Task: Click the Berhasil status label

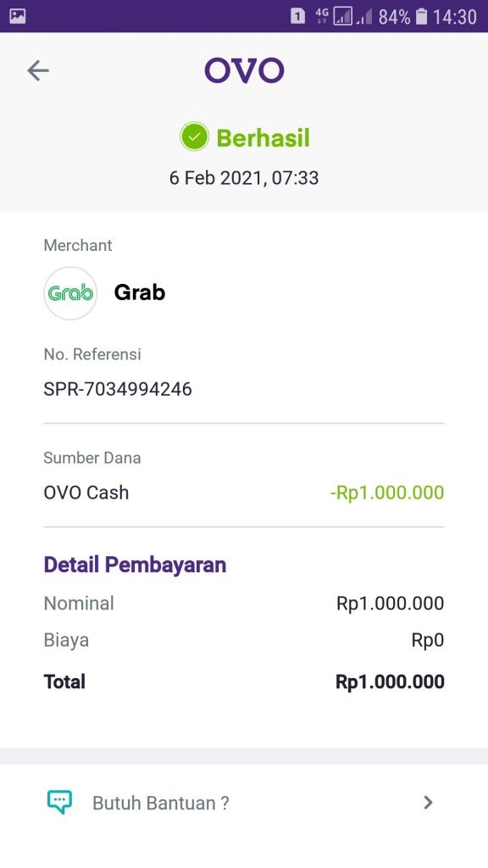Action: (263, 136)
